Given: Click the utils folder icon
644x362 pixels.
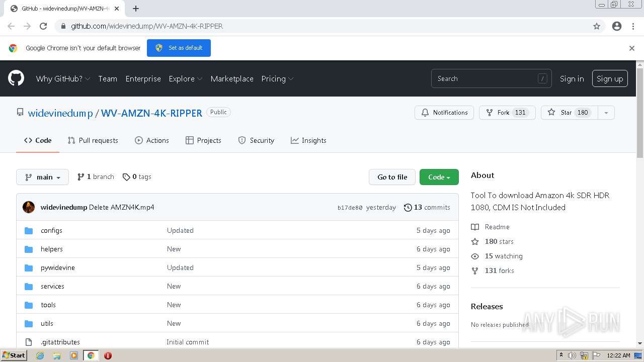Looking at the screenshot, I should (29, 323).
